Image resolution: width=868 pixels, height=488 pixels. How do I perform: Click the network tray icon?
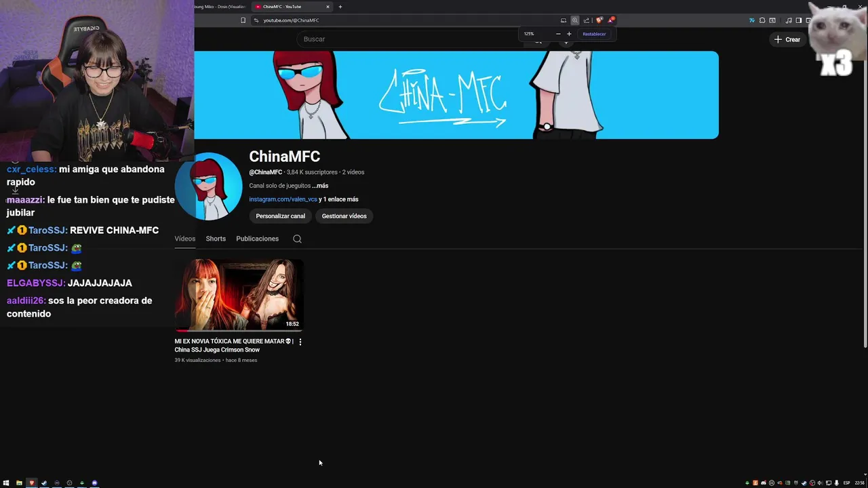point(829,483)
